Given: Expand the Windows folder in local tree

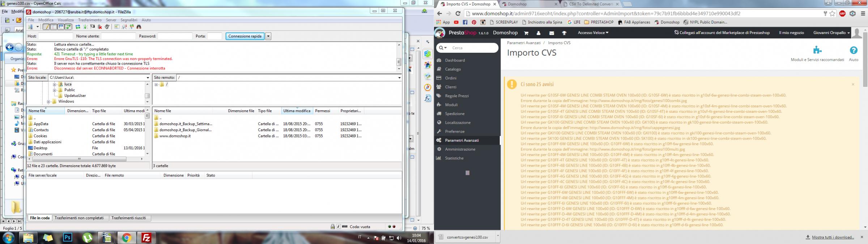Looking at the screenshot, I should (48, 102).
